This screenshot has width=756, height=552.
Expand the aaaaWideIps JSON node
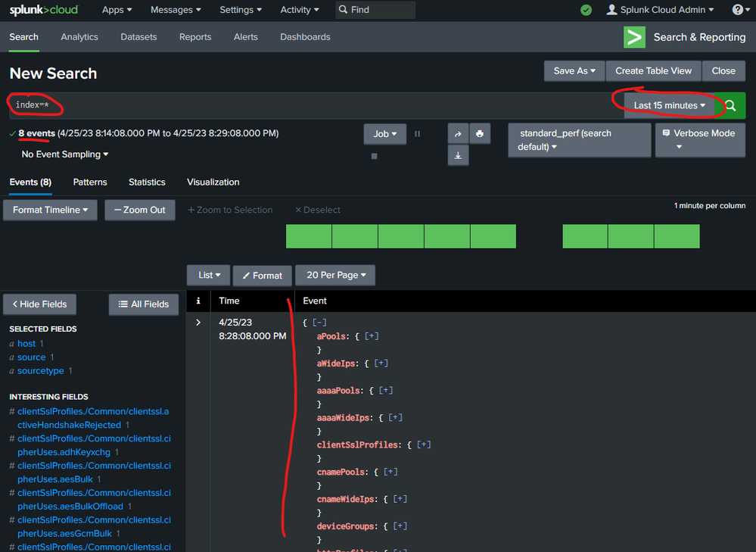(x=395, y=417)
